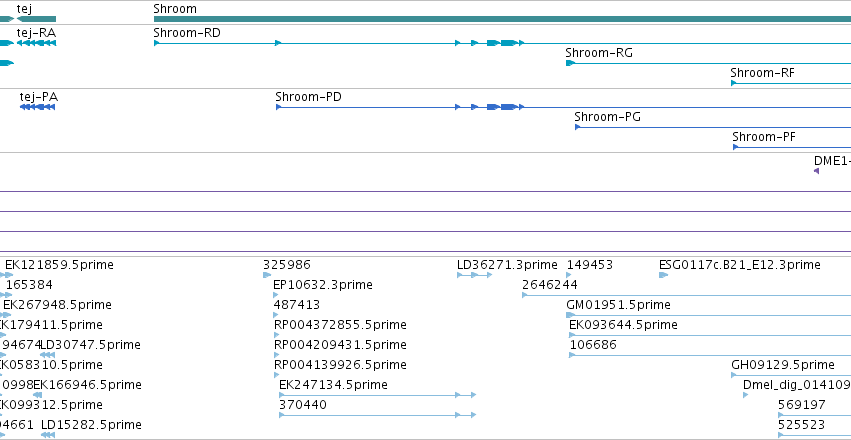The image size is (851, 440).
Task: Click the tej gene arrow glyph
Action: [x=36, y=19]
